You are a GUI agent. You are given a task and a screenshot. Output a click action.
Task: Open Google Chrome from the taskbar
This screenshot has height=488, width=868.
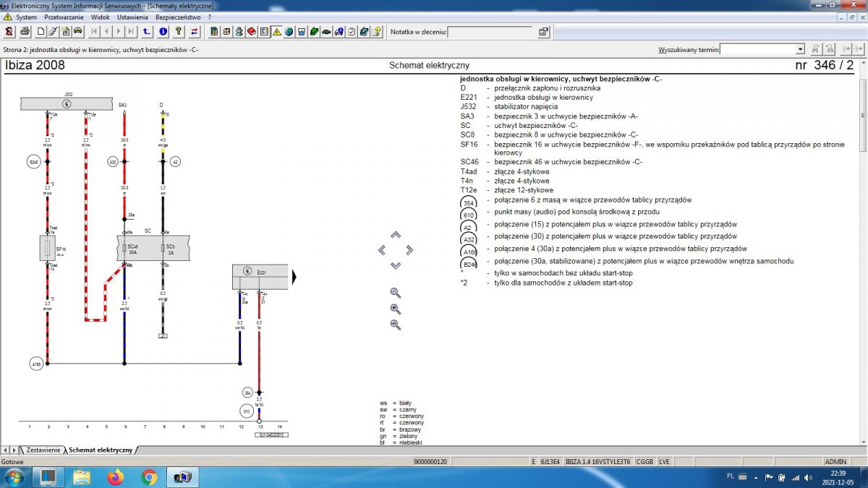(x=149, y=477)
